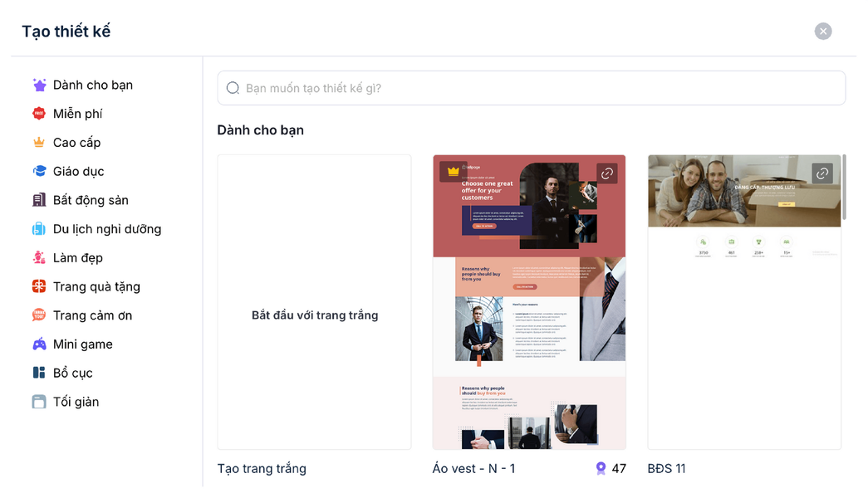Click the search magnifier icon
868x498 pixels.
tap(233, 88)
